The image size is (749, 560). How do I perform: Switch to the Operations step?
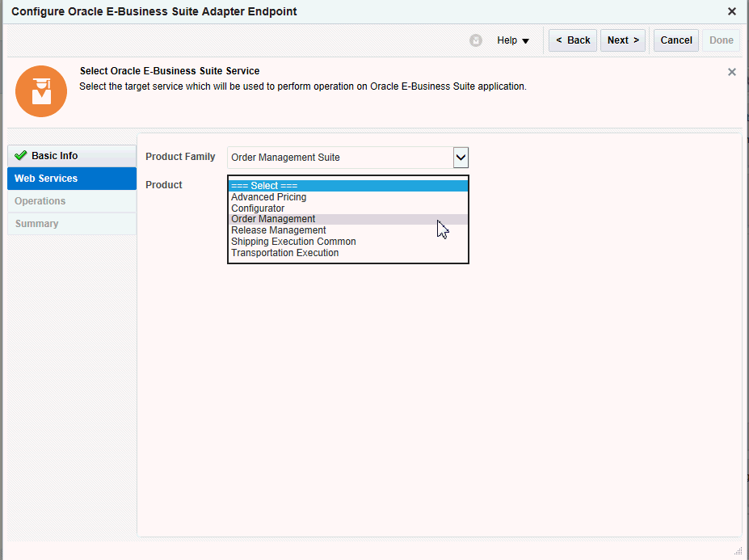tap(72, 201)
